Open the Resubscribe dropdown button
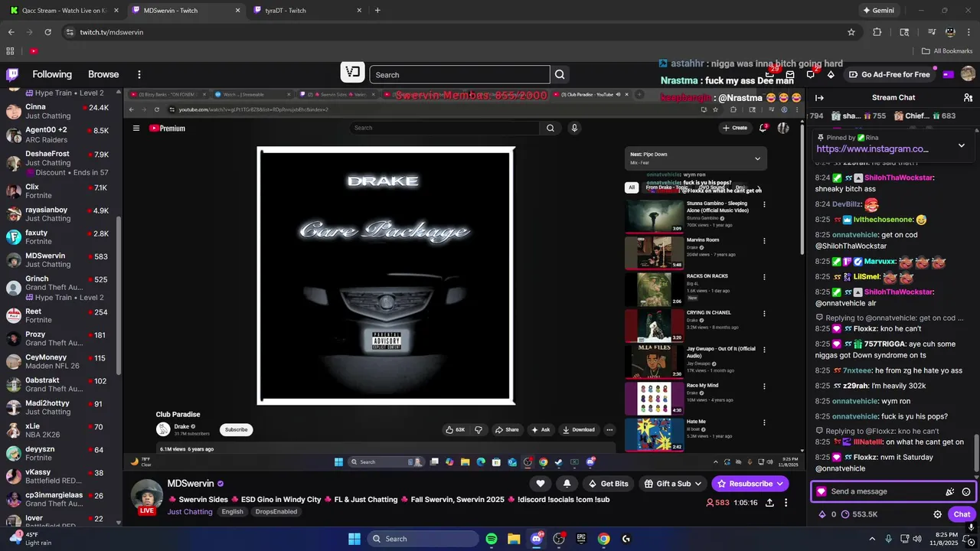This screenshot has height=551, width=980. tap(750, 484)
